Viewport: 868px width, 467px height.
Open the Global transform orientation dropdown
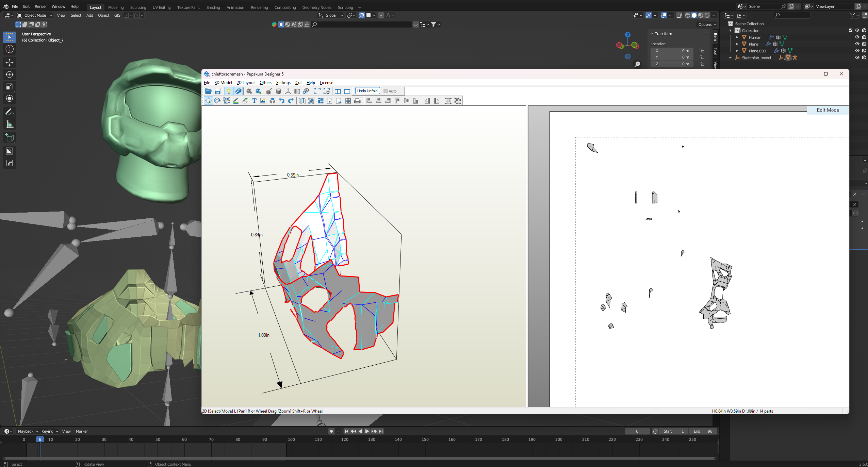tap(331, 15)
